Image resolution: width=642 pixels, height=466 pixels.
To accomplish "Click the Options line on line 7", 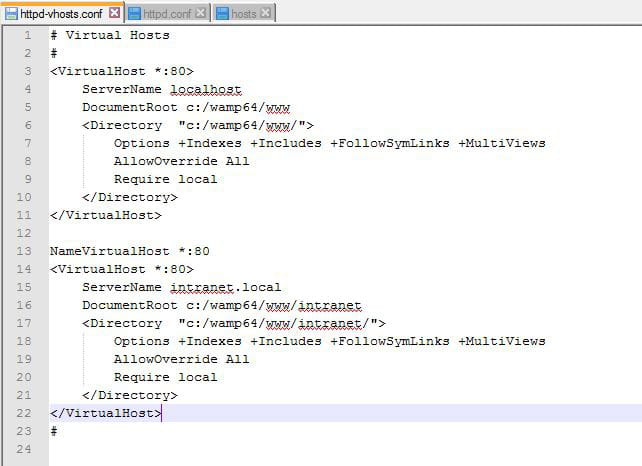I will coord(330,143).
